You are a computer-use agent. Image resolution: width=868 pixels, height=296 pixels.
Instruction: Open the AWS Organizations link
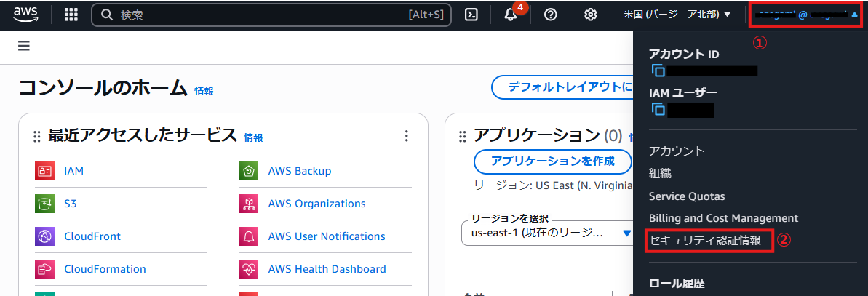[x=316, y=204]
